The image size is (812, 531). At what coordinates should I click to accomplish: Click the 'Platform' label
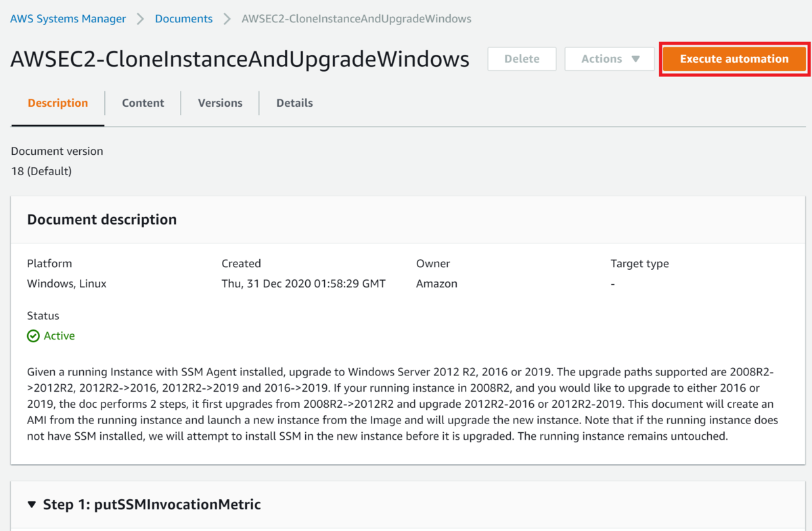[49, 263]
